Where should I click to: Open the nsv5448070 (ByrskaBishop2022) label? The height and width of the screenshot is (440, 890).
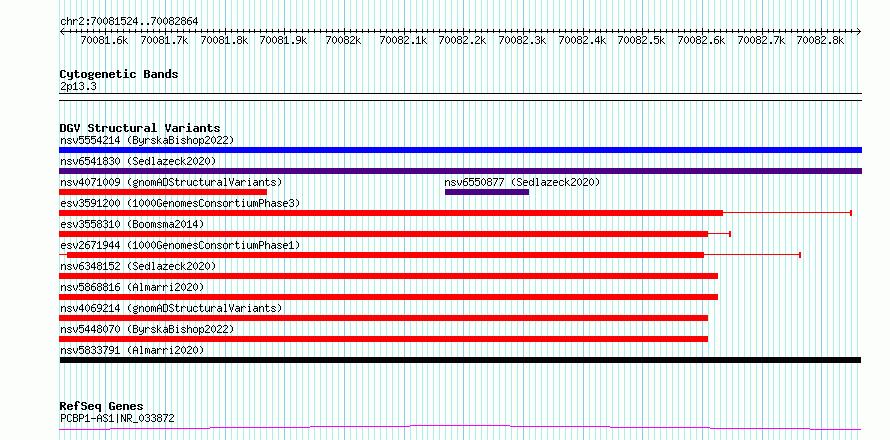(147, 329)
